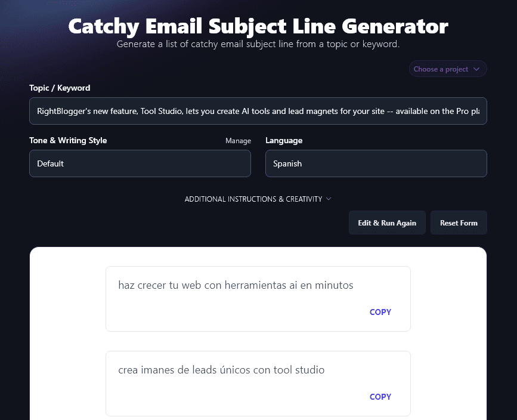Click "Manage" above the tone field
517x420 pixels.
tap(238, 140)
